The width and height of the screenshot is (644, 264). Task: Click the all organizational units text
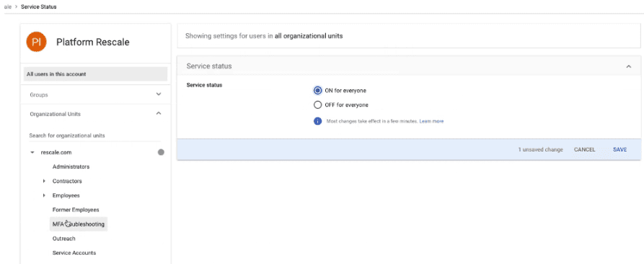pyautogui.click(x=309, y=36)
